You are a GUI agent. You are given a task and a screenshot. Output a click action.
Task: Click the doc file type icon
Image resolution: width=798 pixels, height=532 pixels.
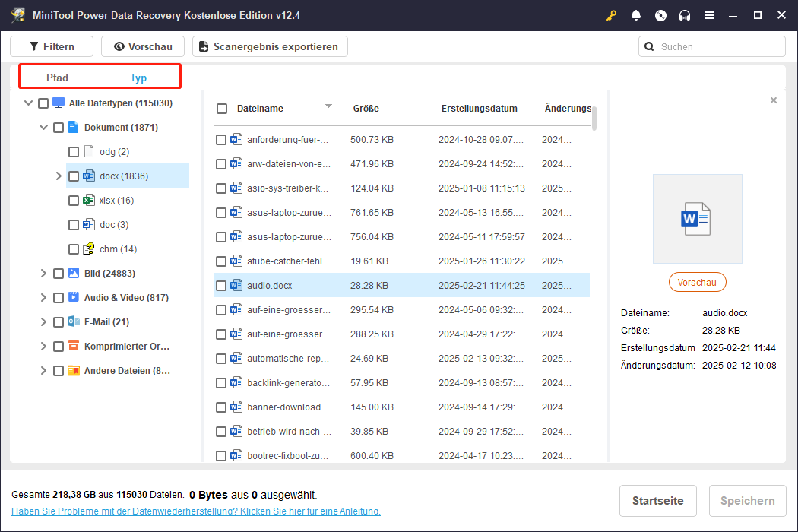pos(89,224)
